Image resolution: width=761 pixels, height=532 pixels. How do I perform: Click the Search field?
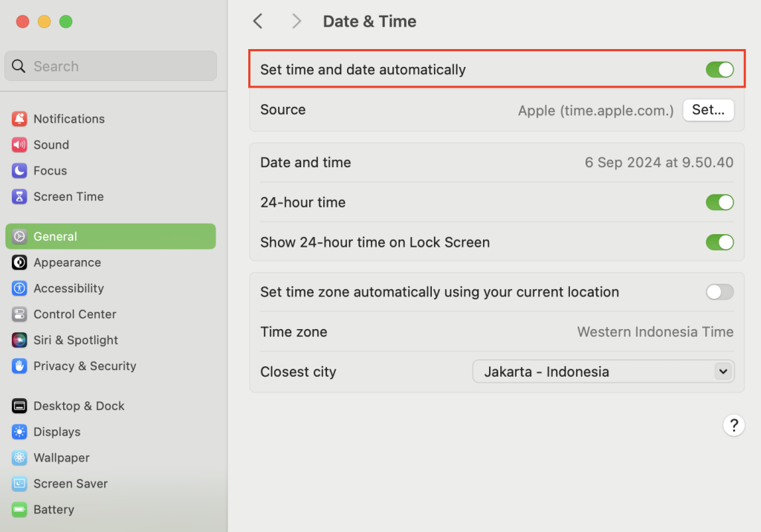point(110,66)
